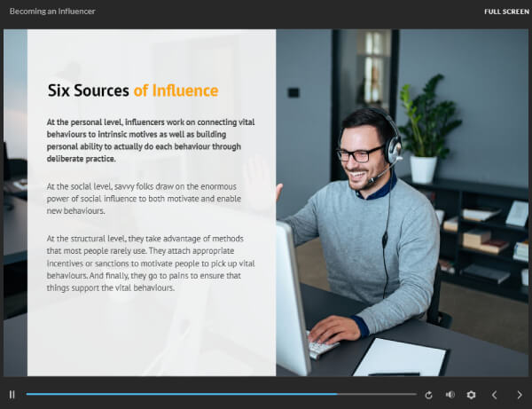Switch to FULL SCREEN mode
532x409 pixels.
point(506,12)
